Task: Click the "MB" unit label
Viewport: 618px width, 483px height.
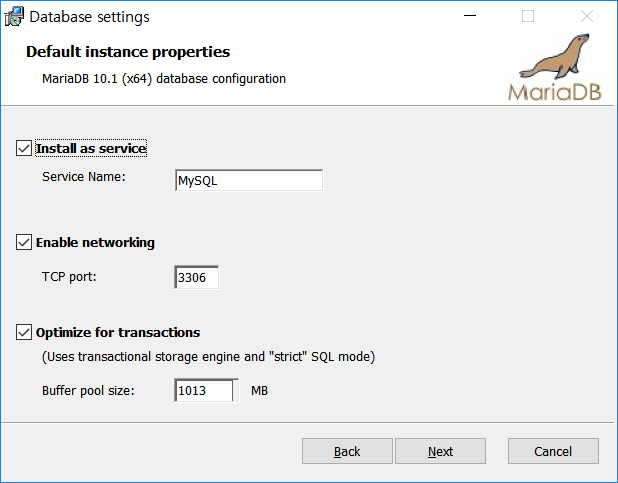Action: click(x=259, y=391)
